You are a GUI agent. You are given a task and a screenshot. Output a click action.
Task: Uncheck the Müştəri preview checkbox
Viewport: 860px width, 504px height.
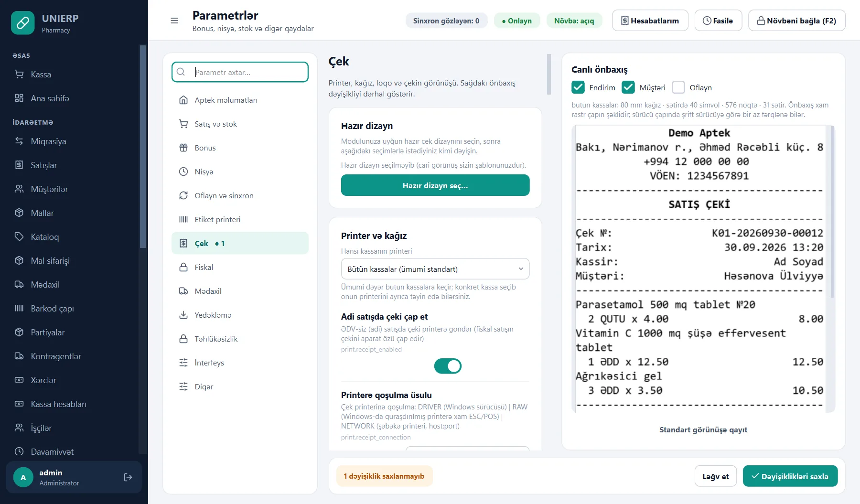tap(628, 87)
